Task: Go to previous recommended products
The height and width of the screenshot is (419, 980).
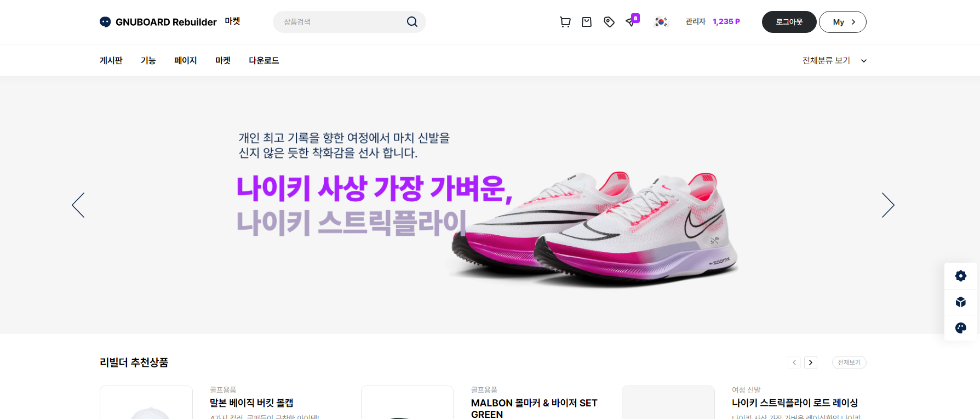Action: pos(794,363)
